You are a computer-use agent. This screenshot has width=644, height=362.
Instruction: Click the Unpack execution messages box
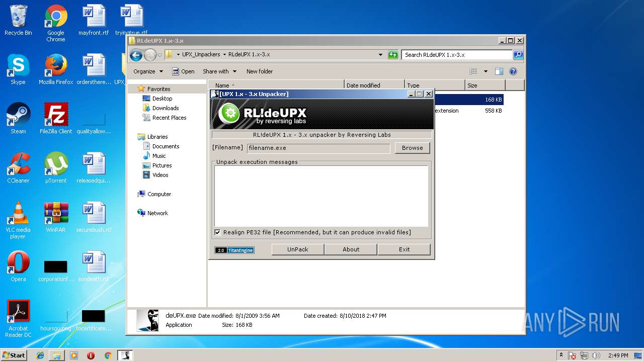tap(321, 196)
